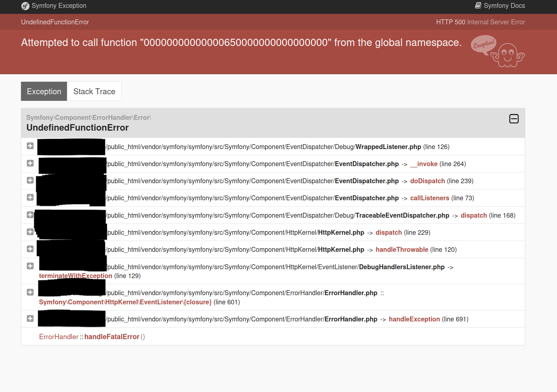The width and height of the screenshot is (557, 392).
Task: Click the Symfony Exception header title
Action: (x=59, y=6)
